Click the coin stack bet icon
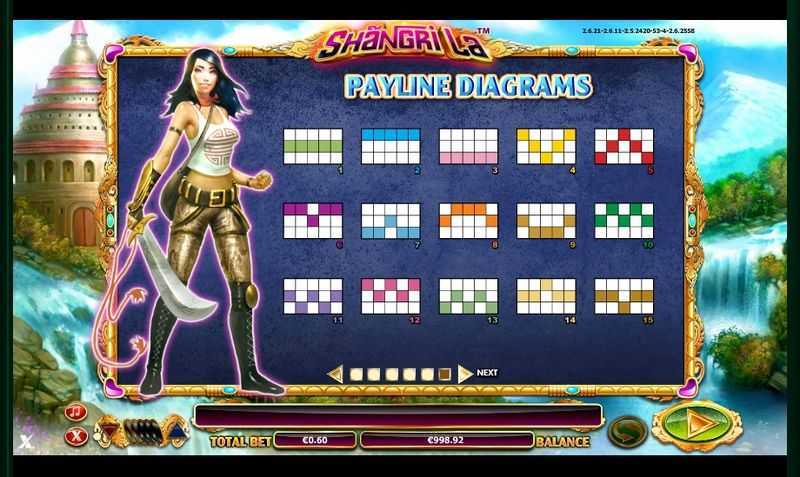The image size is (800, 477). pos(143,432)
